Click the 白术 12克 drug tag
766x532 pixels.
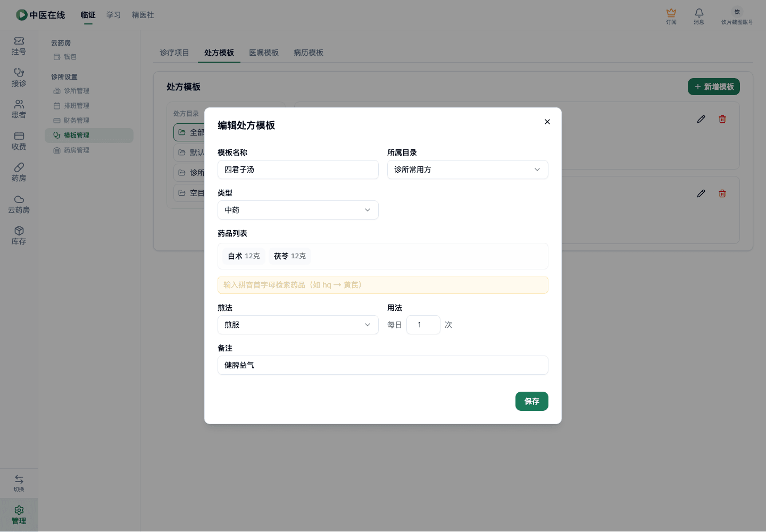(244, 256)
